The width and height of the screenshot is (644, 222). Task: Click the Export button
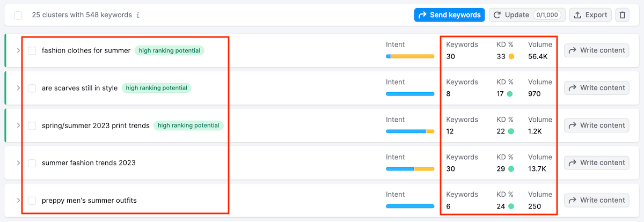pos(590,15)
